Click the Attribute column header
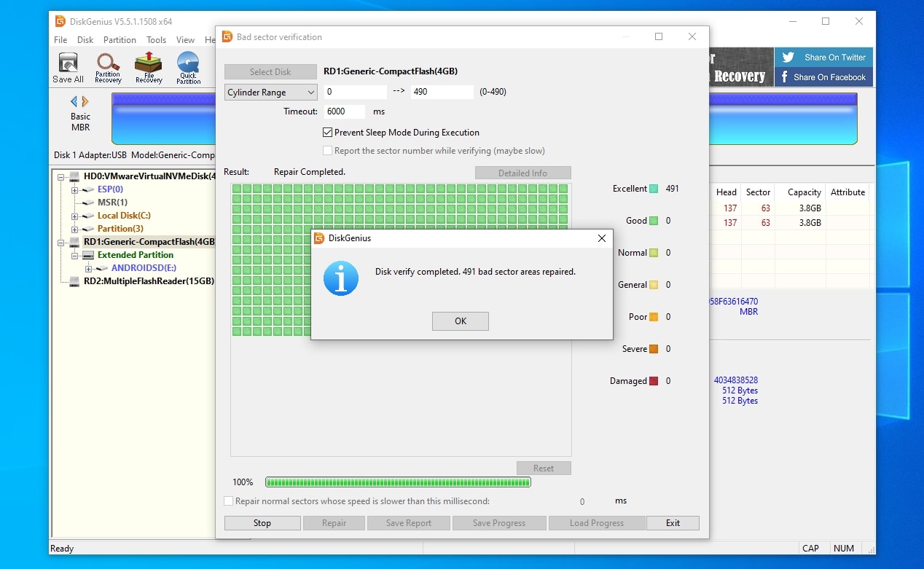The width and height of the screenshot is (924, 569). coord(847,192)
